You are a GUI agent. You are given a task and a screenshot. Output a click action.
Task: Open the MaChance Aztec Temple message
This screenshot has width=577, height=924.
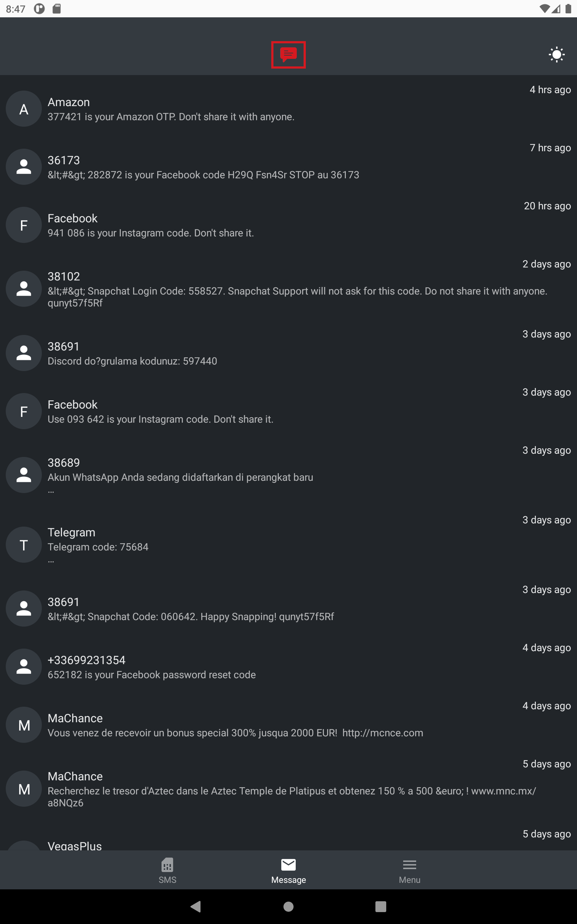[291, 791]
